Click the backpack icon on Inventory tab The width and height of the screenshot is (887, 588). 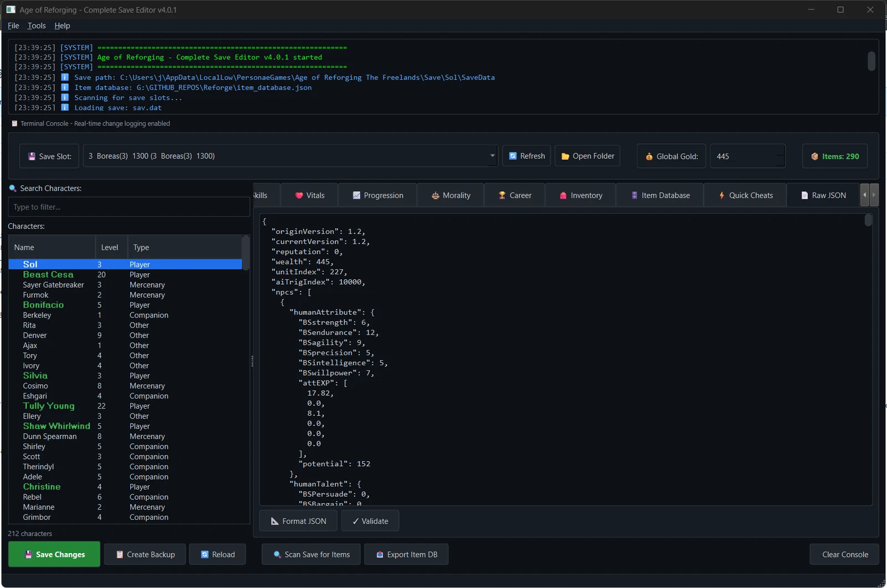(x=563, y=195)
